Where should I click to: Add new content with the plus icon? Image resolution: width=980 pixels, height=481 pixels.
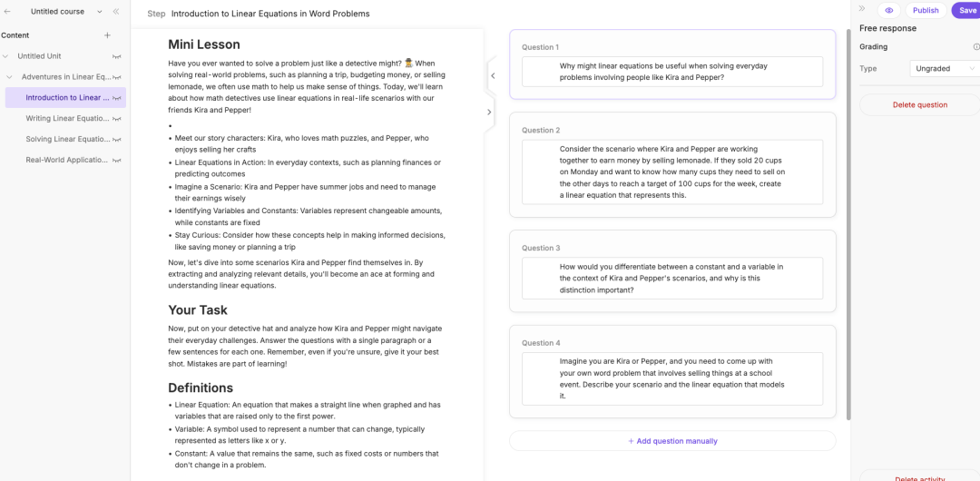point(107,35)
